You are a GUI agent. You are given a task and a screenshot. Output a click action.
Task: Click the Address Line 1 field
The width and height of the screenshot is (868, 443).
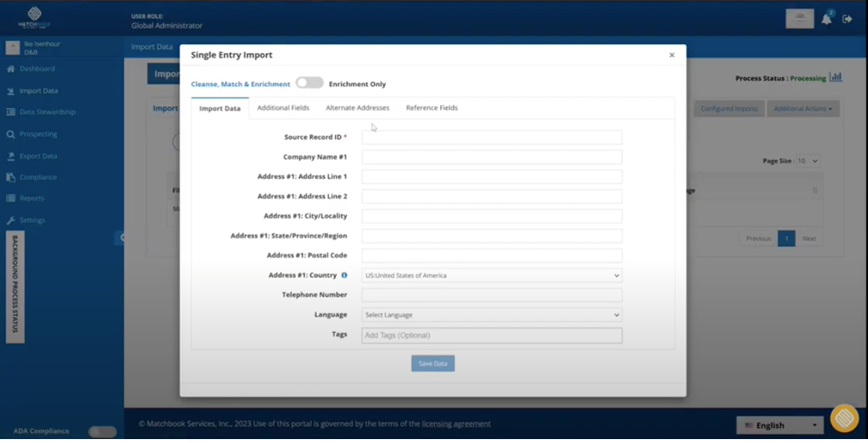point(492,177)
